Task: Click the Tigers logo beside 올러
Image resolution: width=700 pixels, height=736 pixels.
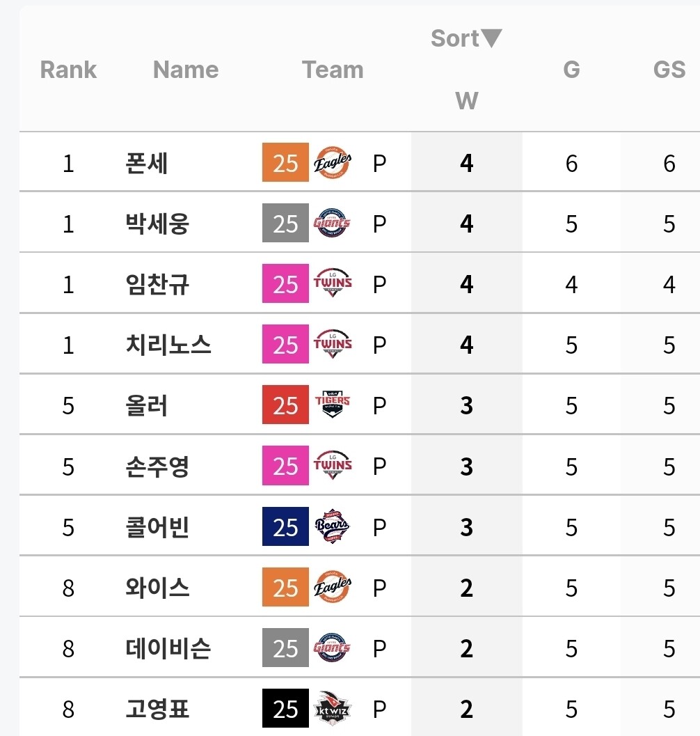Action: click(333, 405)
